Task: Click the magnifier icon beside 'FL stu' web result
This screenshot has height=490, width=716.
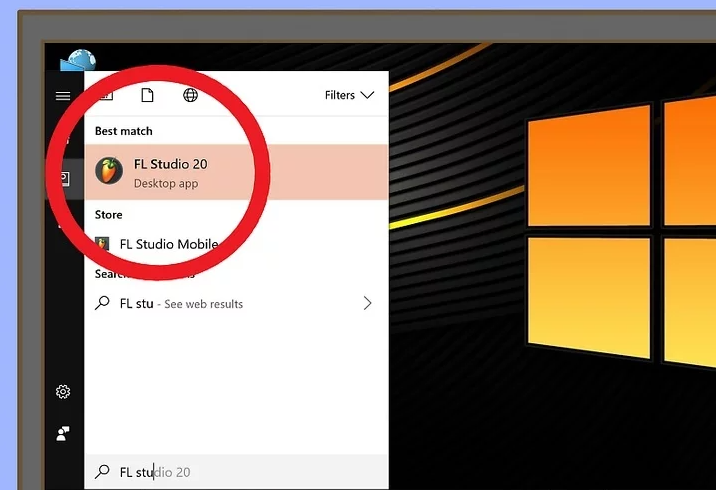Action: pyautogui.click(x=102, y=303)
